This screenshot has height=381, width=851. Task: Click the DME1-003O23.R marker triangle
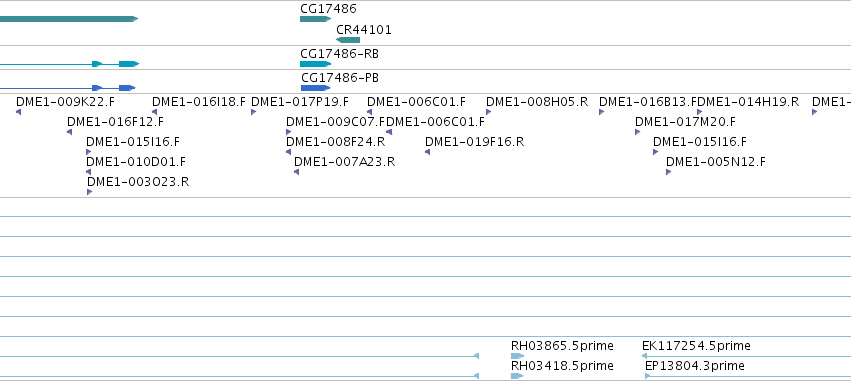coord(90,192)
